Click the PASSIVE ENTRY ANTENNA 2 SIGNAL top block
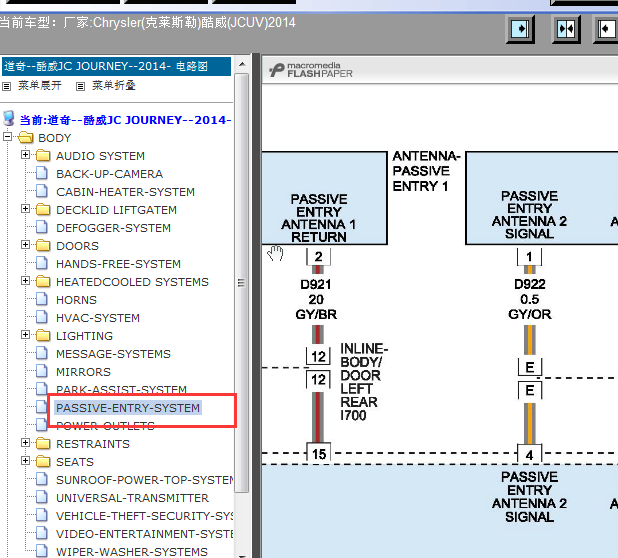 coord(542,198)
